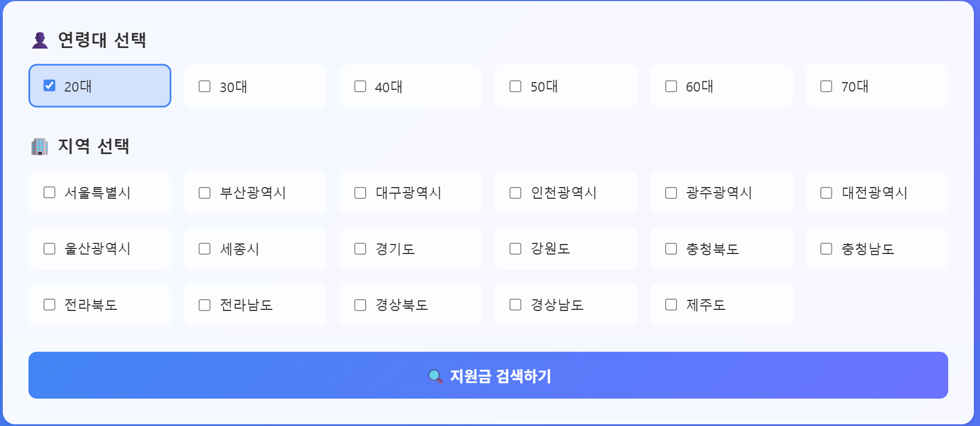The height and width of the screenshot is (426, 980).
Task: Select the 전라남도 region
Action: pos(204,305)
